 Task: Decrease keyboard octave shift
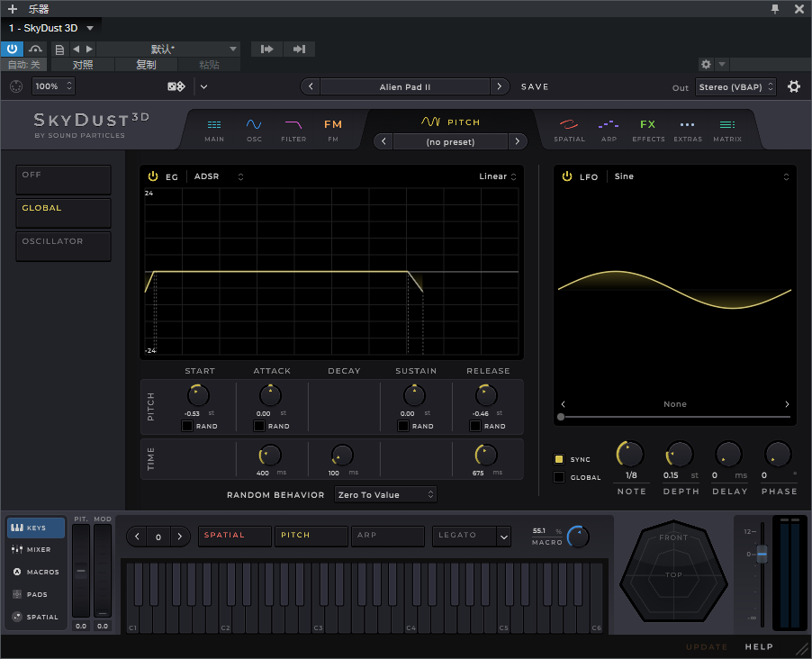[137, 537]
